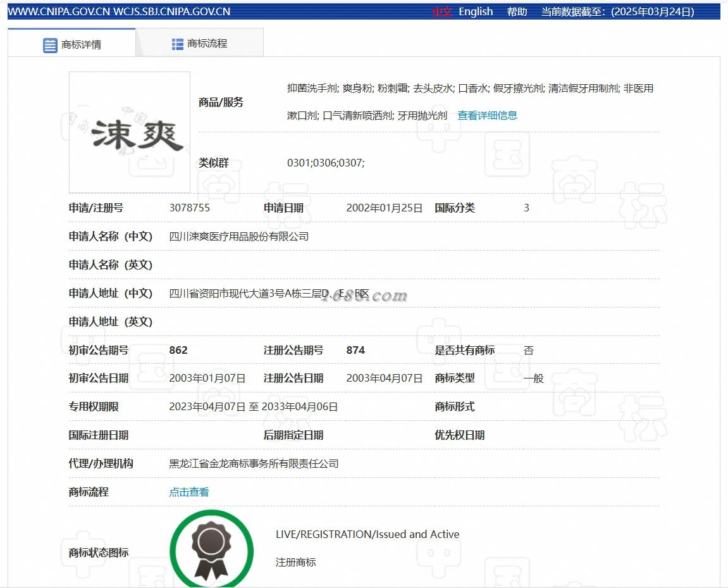Viewport: 728px width, 588px height.
Task: Select the 代理/办理机构 label
Action: tap(101, 463)
